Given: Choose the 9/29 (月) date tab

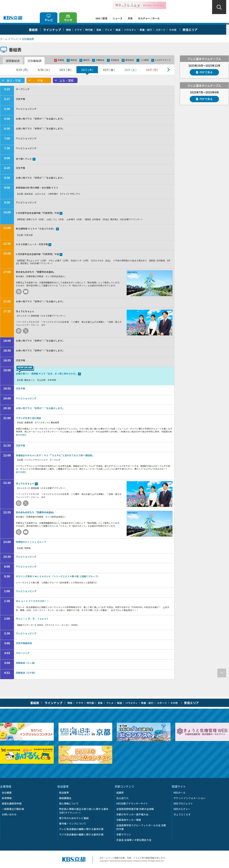Looking at the screenshot, I should [22, 70].
